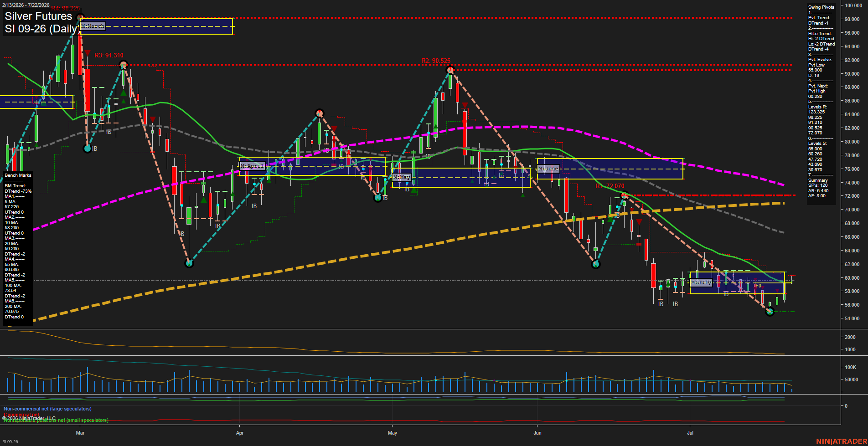Click the Bench Marks panel heading
The image size is (868, 446).
pos(18,175)
